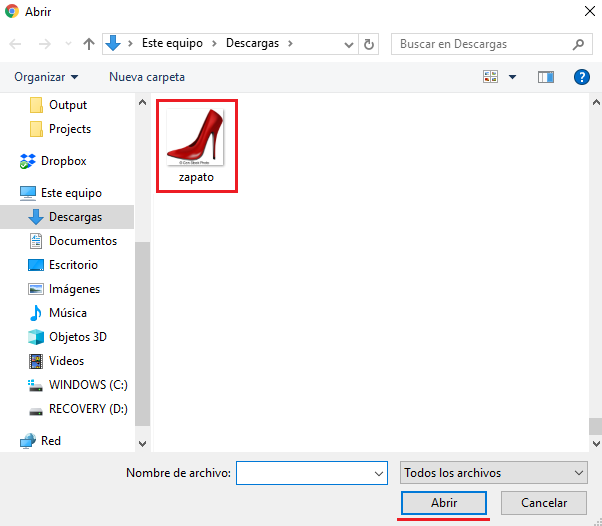Open the view options dropdown arrow
This screenshot has height=526, width=602.
coord(513,77)
